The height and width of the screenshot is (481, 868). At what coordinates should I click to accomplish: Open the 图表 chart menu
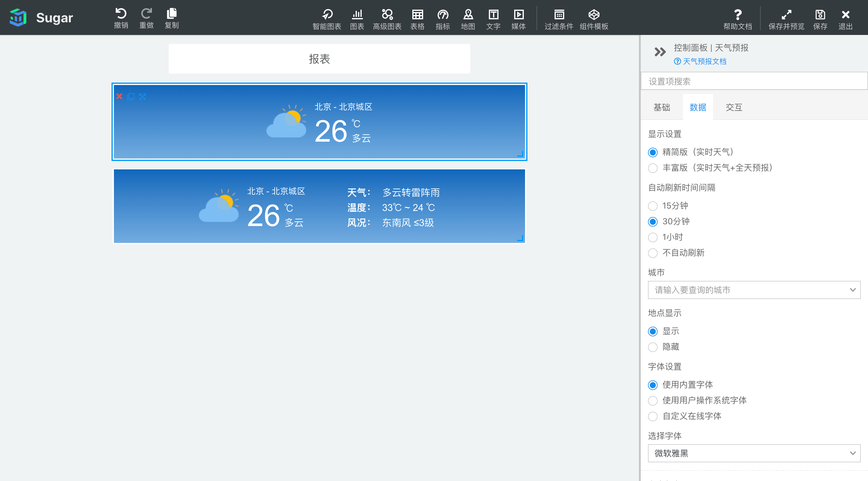[357, 19]
